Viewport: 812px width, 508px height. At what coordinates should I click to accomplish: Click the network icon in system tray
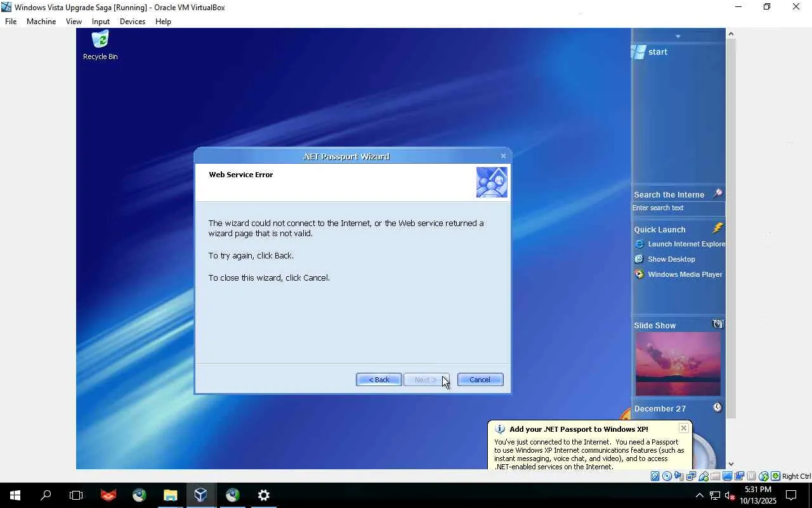coord(715,495)
